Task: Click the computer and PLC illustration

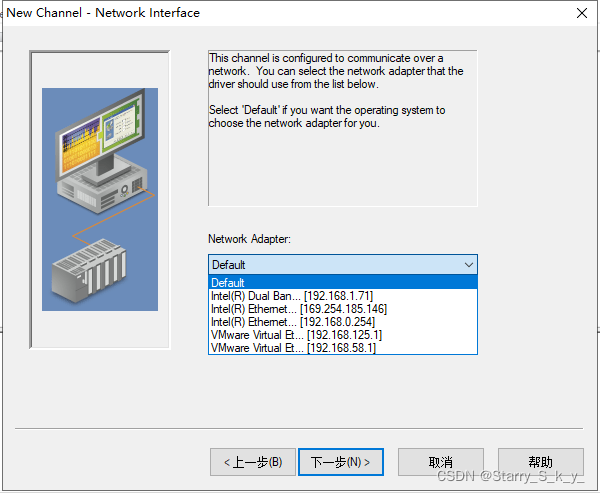Action: click(100, 199)
